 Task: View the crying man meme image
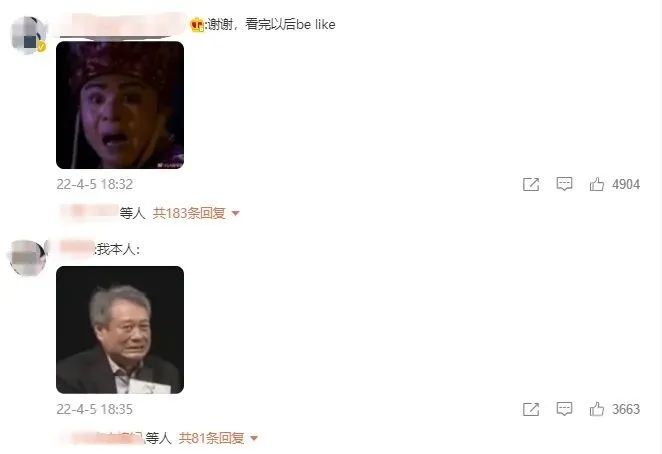coord(120,330)
